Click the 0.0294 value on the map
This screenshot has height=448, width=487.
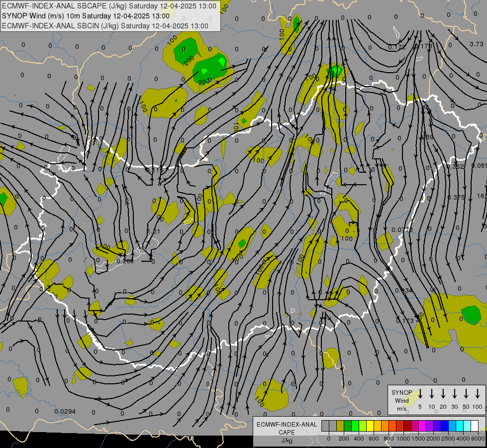click(x=65, y=411)
